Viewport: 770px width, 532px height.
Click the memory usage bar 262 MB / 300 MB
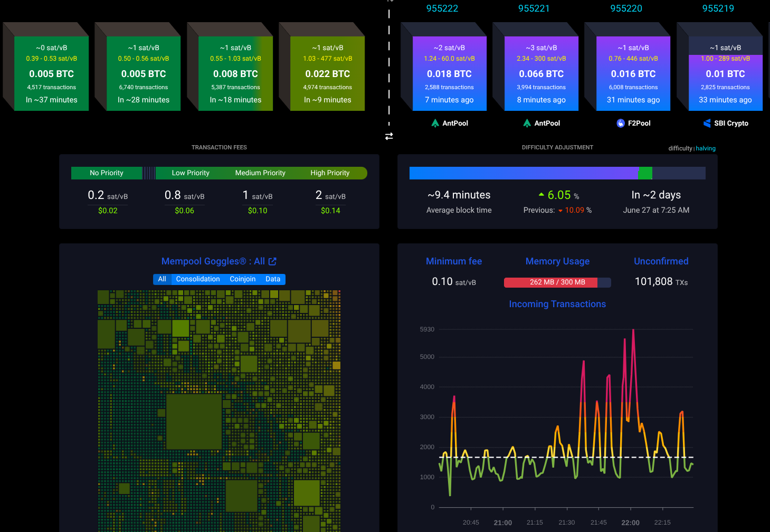557,282
